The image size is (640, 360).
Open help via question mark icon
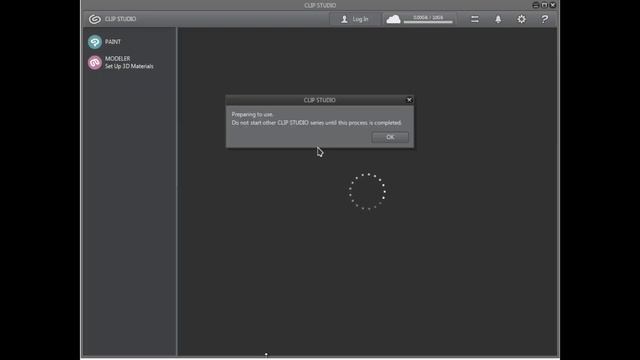544,19
